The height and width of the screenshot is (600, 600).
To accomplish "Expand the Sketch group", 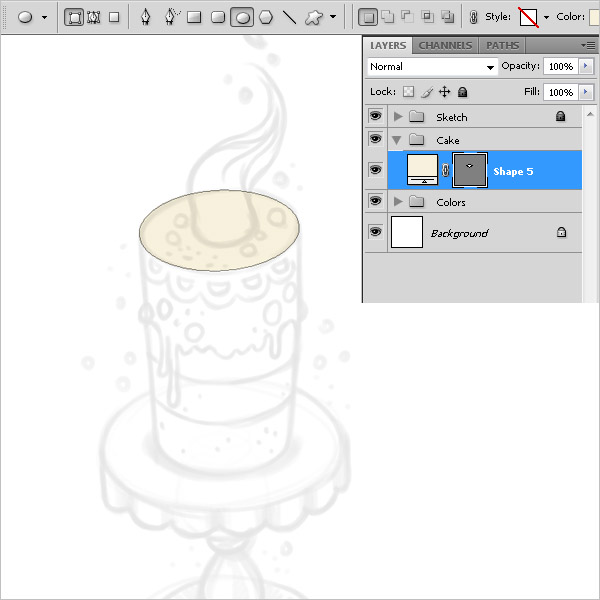I will 398,116.
